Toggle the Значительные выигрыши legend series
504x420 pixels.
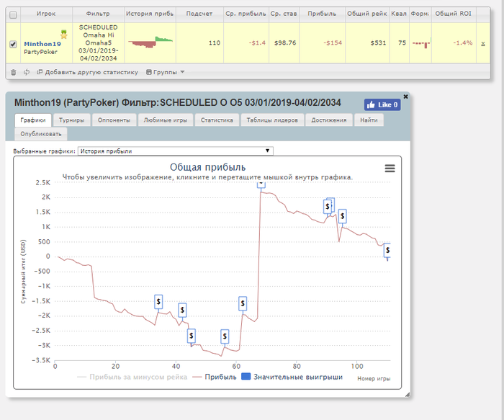click(x=292, y=377)
